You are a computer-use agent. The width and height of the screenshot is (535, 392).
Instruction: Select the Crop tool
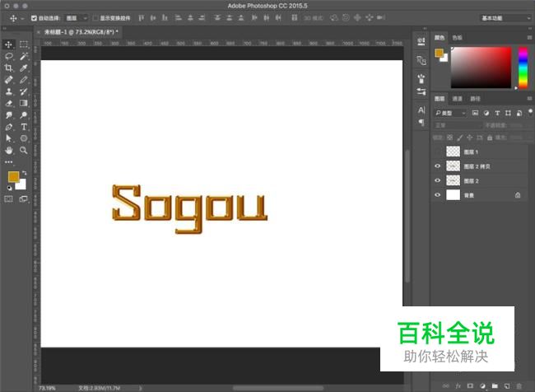point(8,68)
